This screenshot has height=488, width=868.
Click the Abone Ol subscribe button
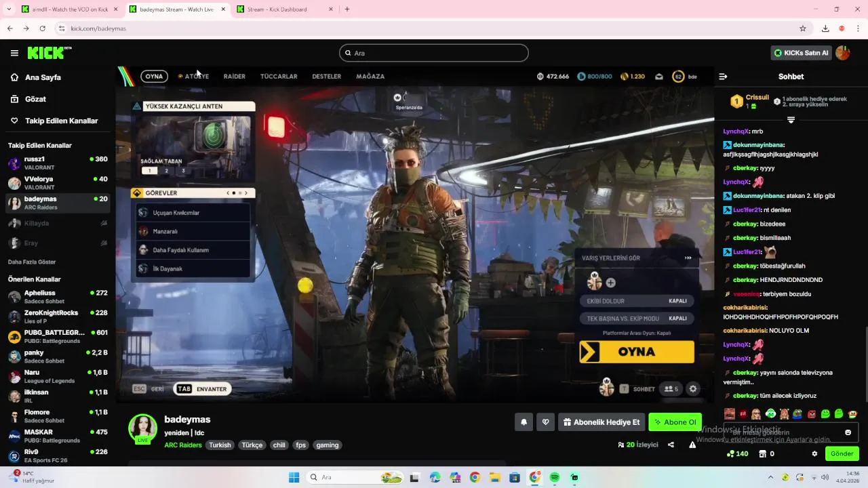click(x=675, y=422)
